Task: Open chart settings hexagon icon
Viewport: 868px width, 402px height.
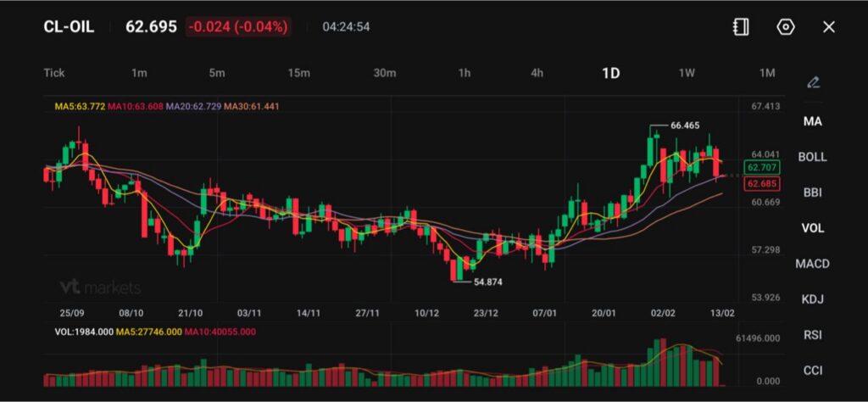Action: pyautogui.click(x=786, y=27)
